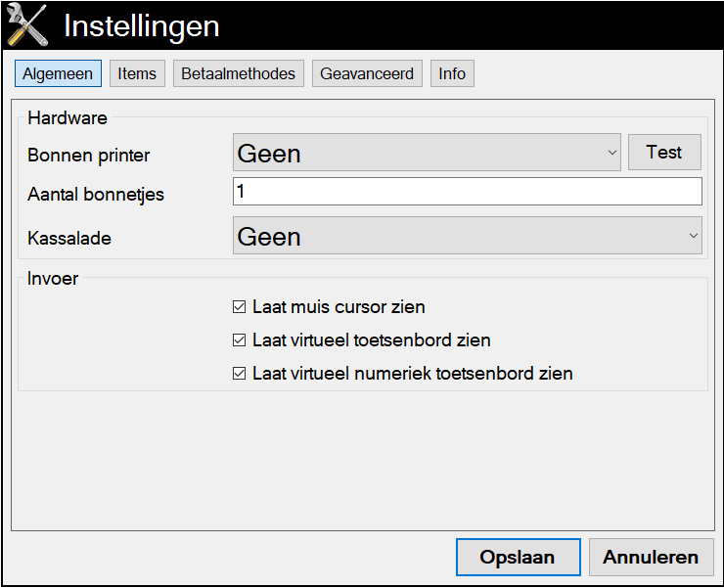Open the Kassalade dropdown list
724x588 pixels.
(x=468, y=236)
